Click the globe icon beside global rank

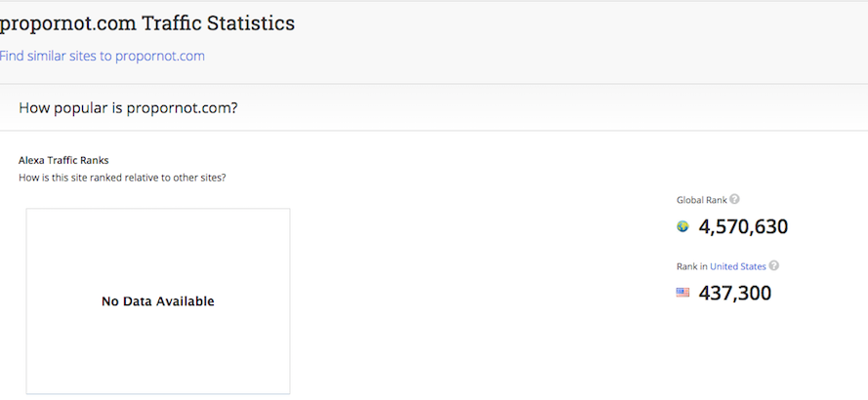682,226
